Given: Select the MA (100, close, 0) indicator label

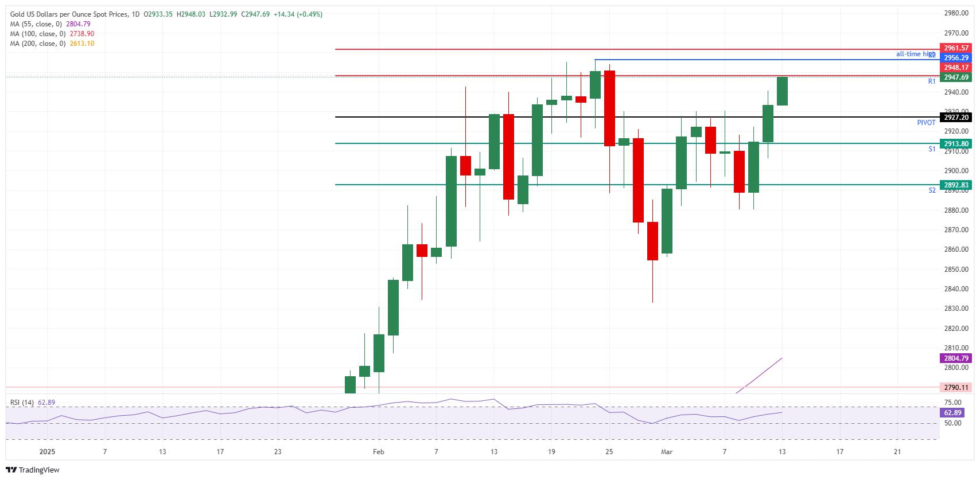Looking at the screenshot, I should tap(38, 34).
